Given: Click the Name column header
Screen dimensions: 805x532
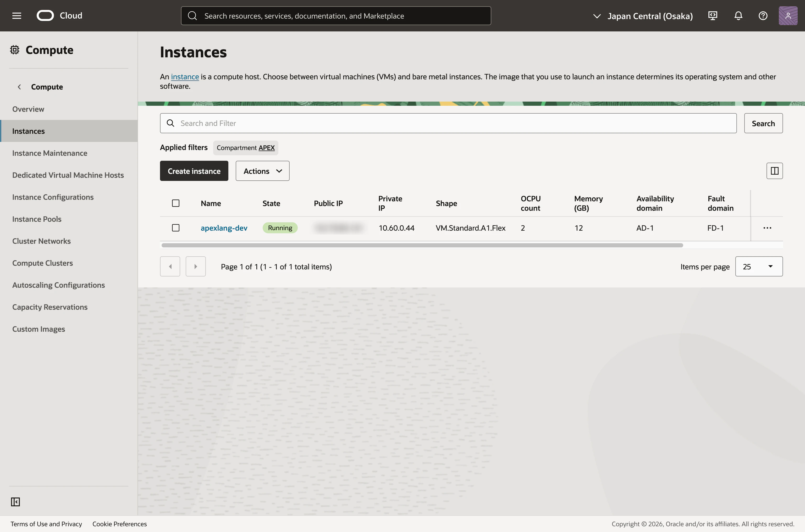Looking at the screenshot, I should click(x=211, y=203).
